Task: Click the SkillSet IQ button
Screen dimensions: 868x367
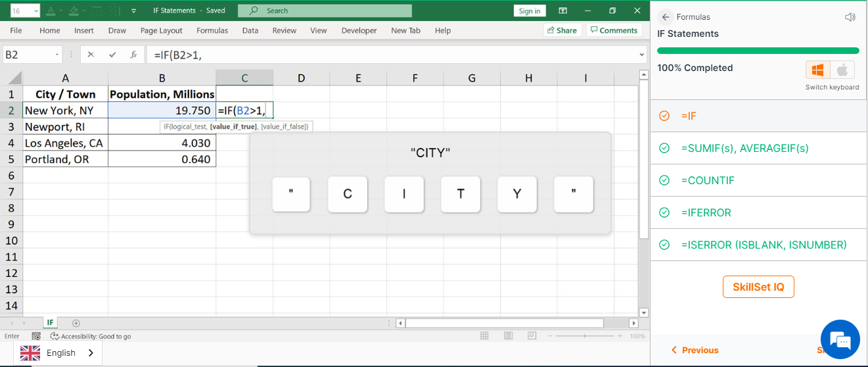Action: (x=759, y=287)
